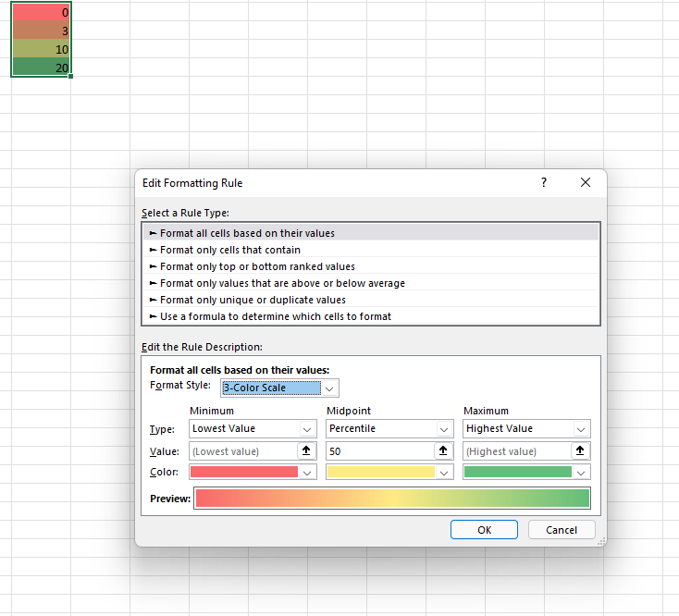The width and height of the screenshot is (679, 616).
Task: Click the Minimum value range selector arrow icon
Action: point(306,450)
